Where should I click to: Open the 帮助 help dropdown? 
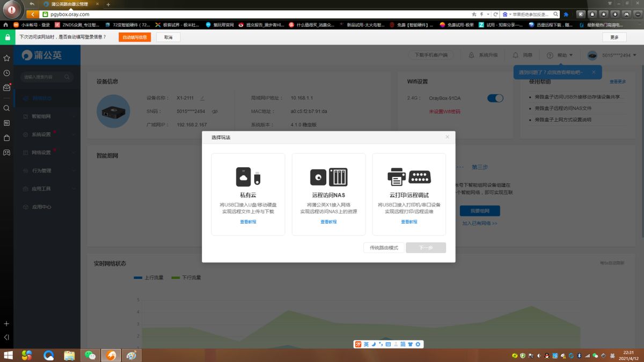point(560,55)
